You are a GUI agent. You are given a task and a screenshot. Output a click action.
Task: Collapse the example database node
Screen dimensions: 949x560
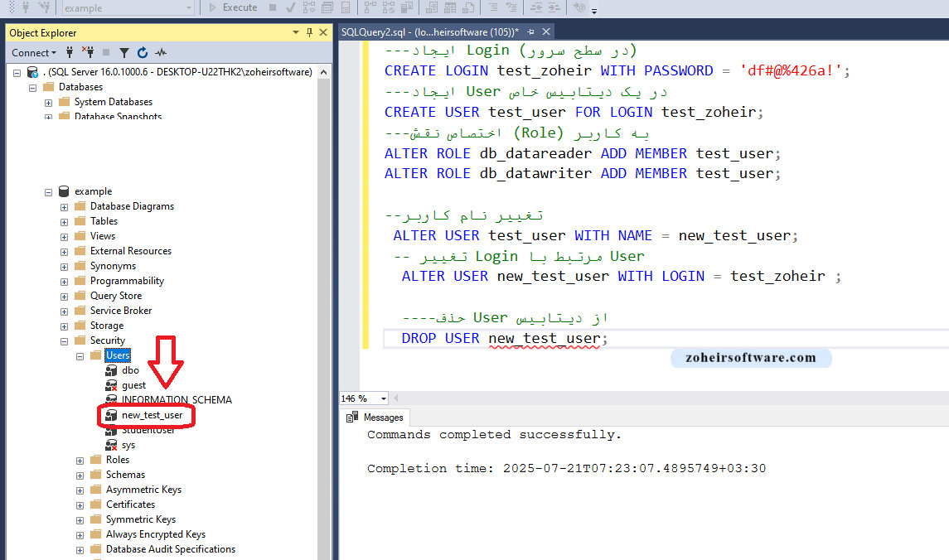[x=48, y=192]
